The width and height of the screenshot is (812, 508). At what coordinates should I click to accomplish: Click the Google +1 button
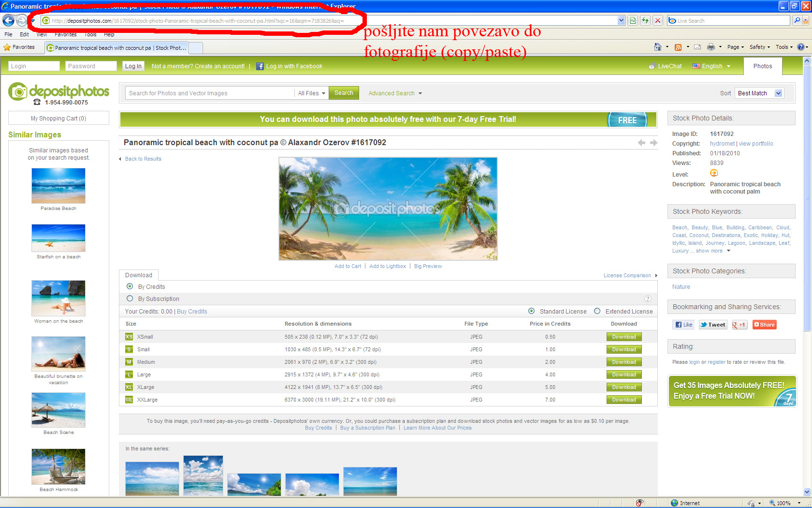point(739,325)
